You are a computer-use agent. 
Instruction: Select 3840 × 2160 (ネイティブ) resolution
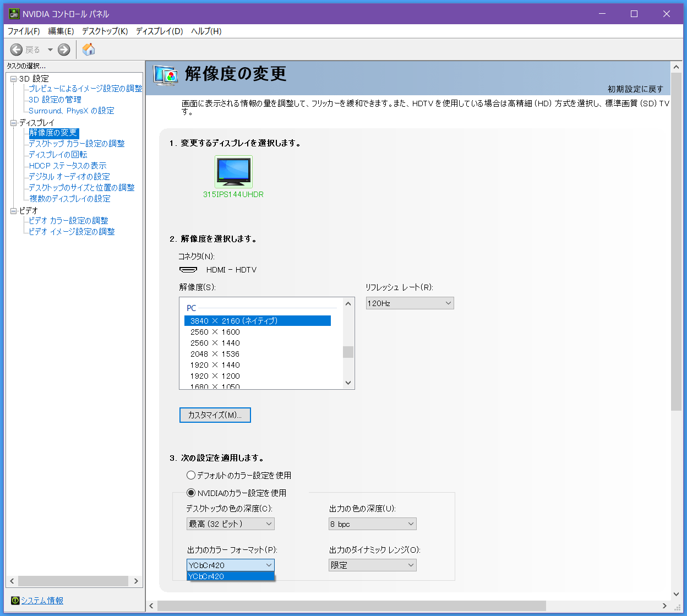pos(258,321)
